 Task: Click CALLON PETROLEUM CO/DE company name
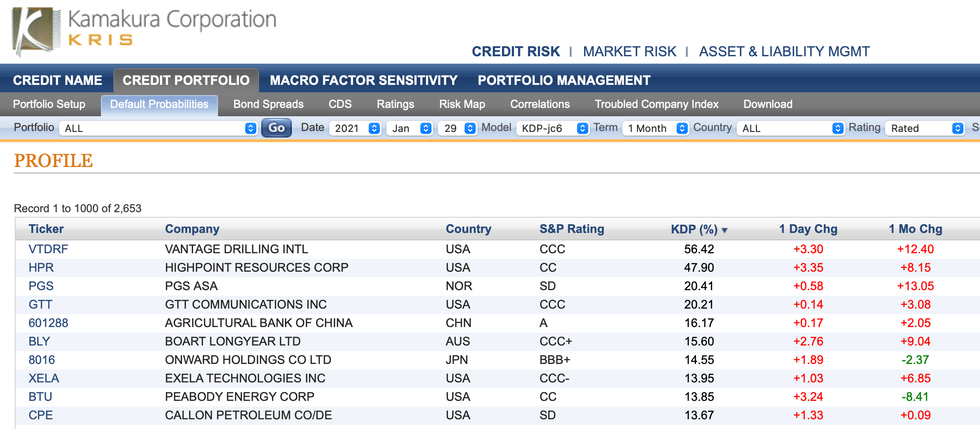pos(248,415)
